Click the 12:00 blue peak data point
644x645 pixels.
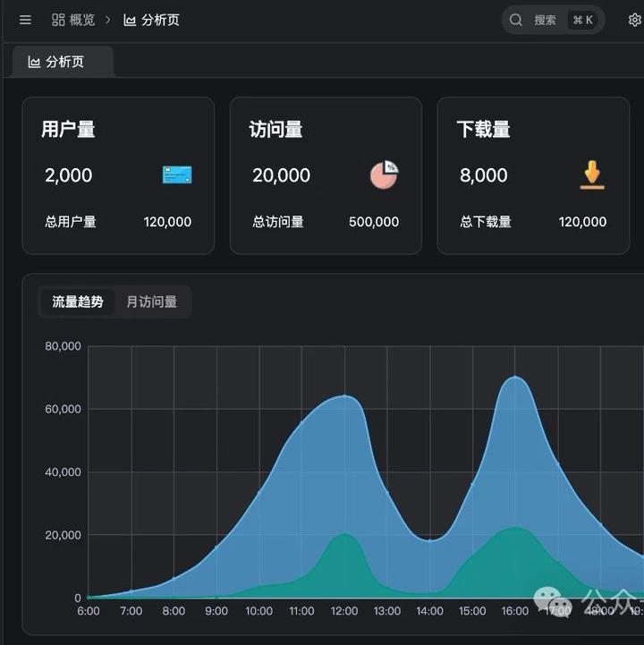click(344, 395)
